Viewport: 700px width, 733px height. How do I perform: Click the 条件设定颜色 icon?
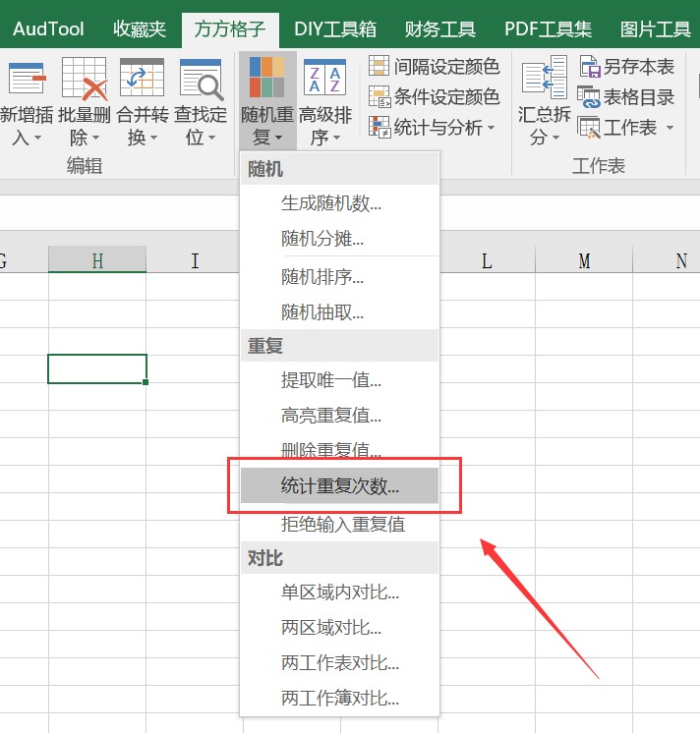pos(379,96)
